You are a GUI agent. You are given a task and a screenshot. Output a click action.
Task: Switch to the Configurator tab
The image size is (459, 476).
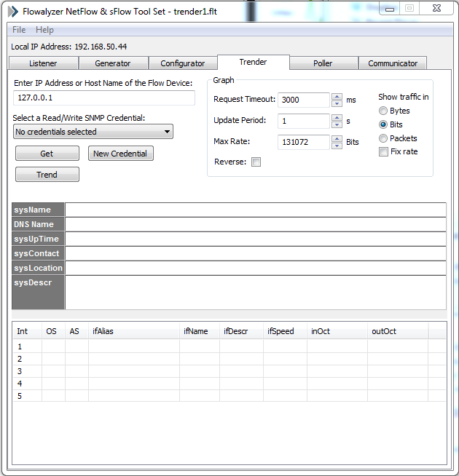(x=182, y=63)
